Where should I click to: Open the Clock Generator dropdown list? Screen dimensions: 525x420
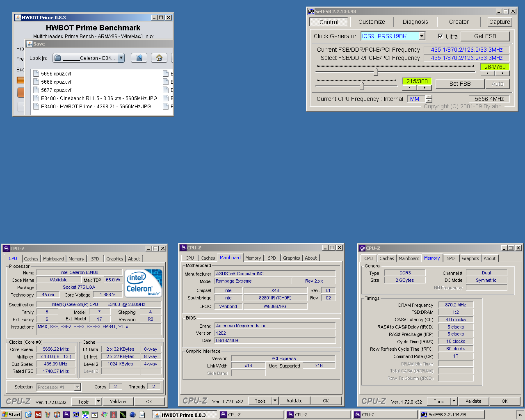click(x=422, y=36)
